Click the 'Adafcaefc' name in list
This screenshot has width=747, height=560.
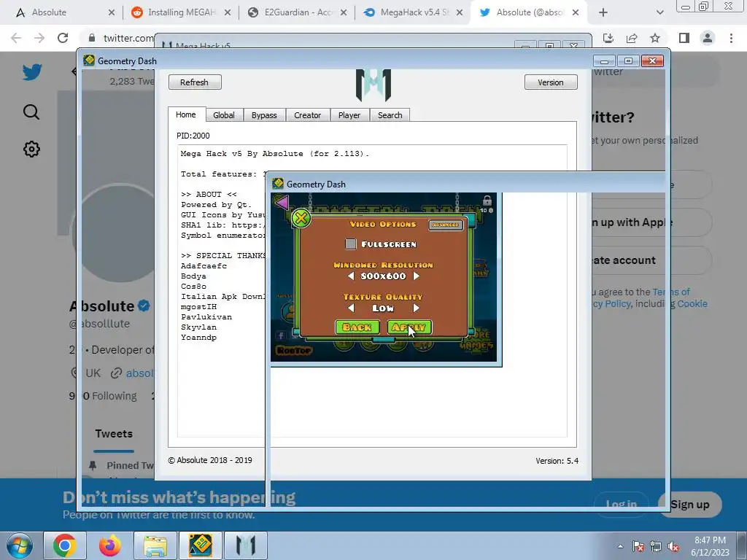click(x=204, y=265)
